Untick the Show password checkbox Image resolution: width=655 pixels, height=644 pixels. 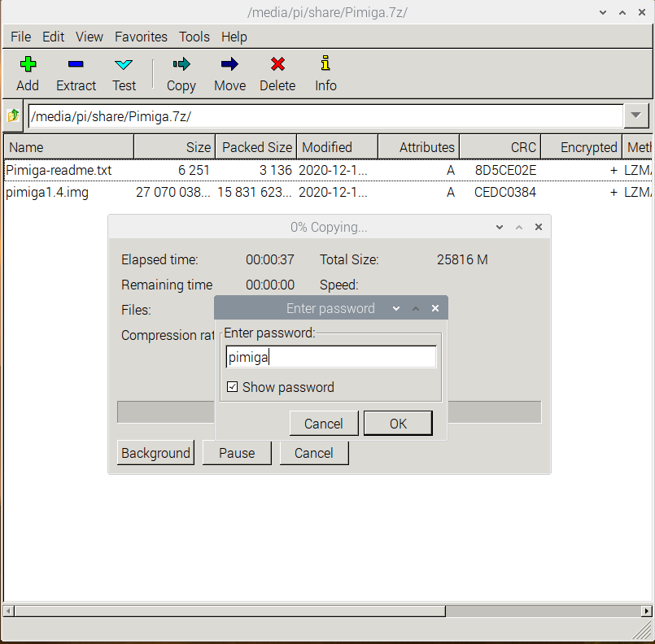tap(232, 387)
